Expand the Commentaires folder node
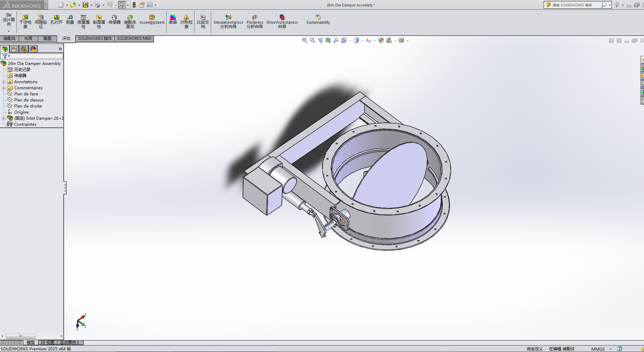 [x=3, y=88]
